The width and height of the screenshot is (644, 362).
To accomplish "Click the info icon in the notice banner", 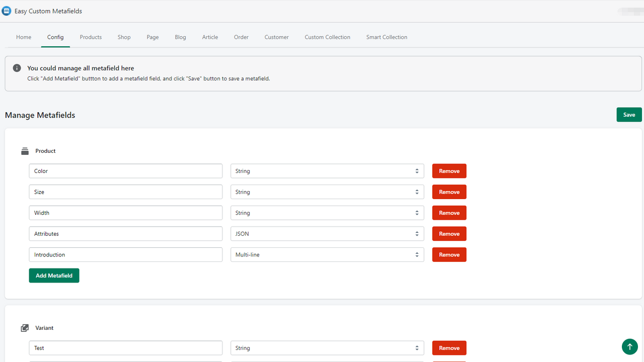I will [17, 68].
